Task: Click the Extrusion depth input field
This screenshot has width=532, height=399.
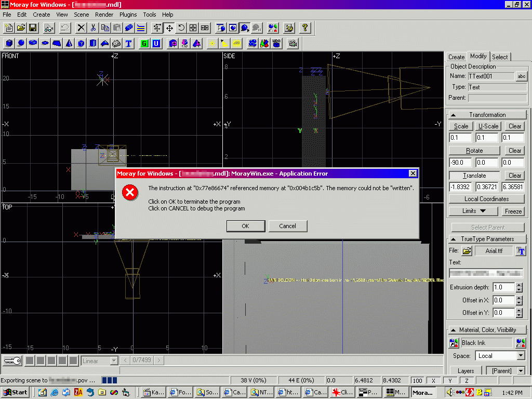Action: pyautogui.click(x=503, y=287)
